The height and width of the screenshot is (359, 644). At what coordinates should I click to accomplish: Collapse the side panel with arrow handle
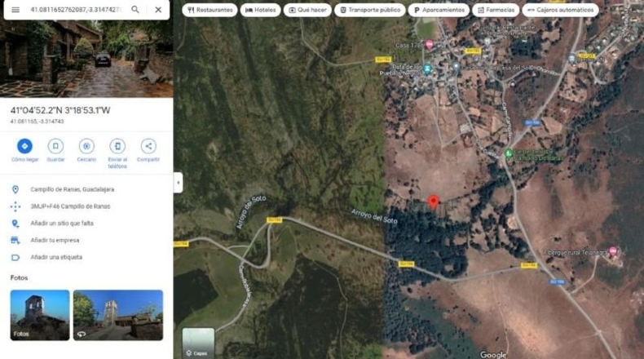[178, 182]
